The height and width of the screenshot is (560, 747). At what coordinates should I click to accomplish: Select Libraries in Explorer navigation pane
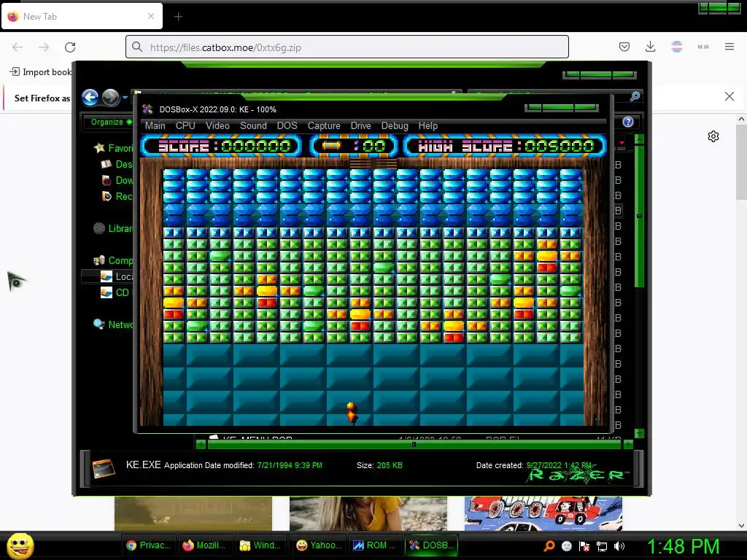(113, 228)
